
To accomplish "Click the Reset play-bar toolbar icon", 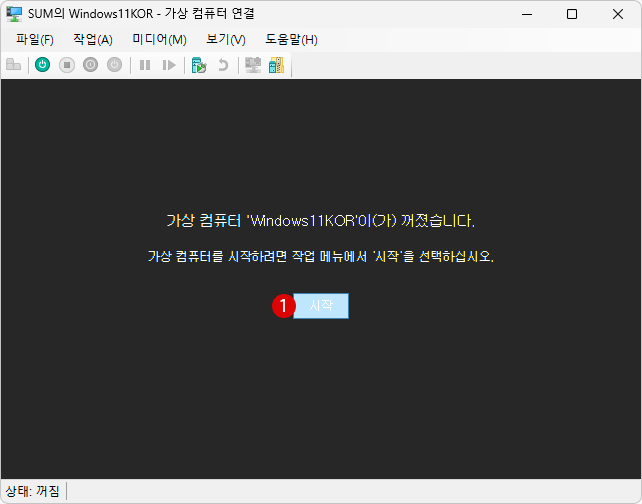I will tap(169, 65).
